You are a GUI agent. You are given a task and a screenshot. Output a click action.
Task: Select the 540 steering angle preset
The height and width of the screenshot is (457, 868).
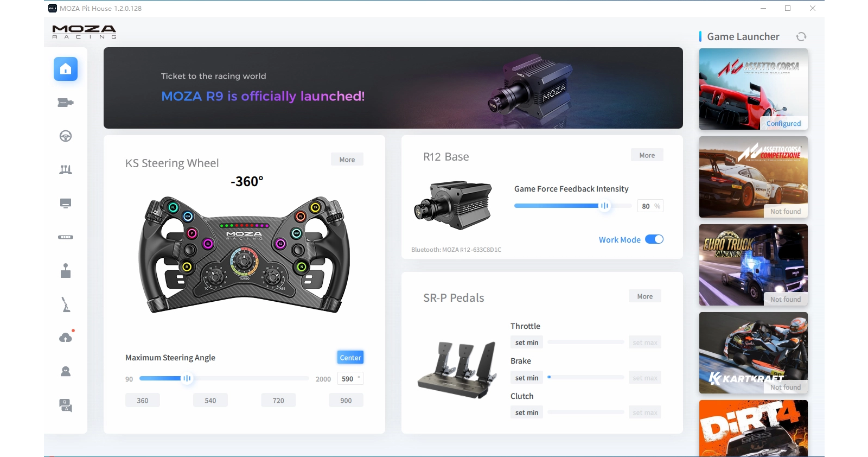(210, 401)
